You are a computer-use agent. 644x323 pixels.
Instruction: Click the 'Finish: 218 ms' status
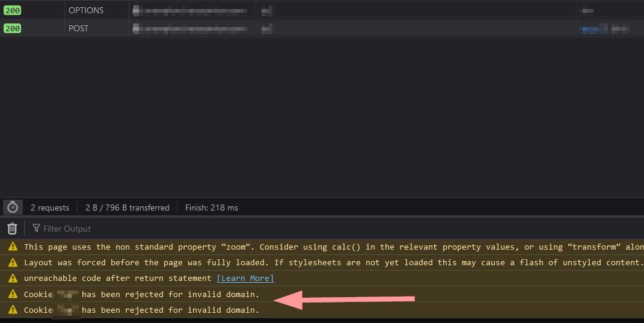coord(212,208)
